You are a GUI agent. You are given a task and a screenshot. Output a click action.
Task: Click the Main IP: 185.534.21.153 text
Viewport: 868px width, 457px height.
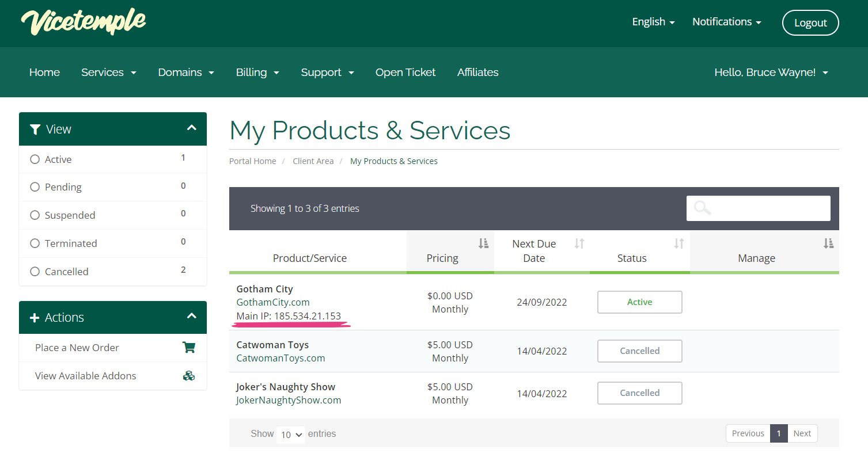289,316
